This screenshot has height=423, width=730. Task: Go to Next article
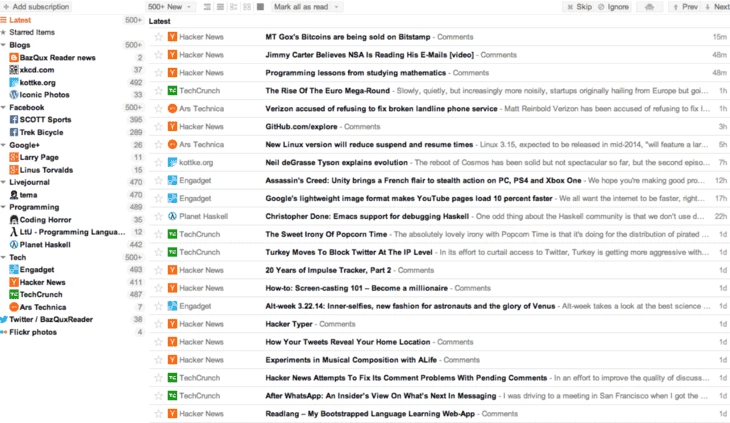tap(717, 7)
